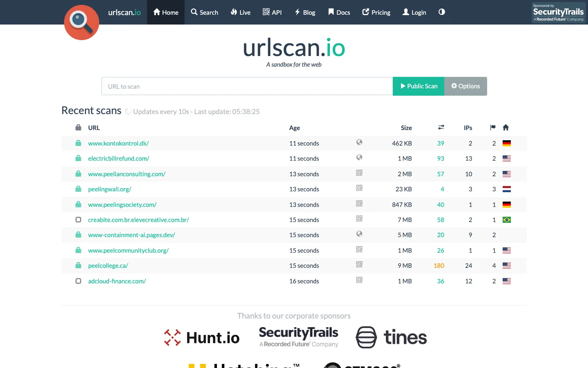Click Netherlands flag in peelingwall.org row
The height and width of the screenshot is (368, 588).
point(507,189)
